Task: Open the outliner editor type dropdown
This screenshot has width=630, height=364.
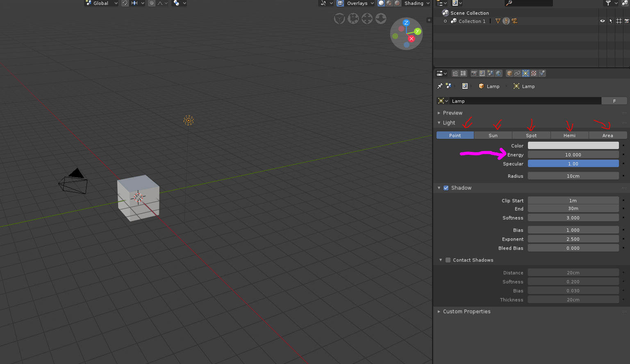Action: click(x=442, y=3)
